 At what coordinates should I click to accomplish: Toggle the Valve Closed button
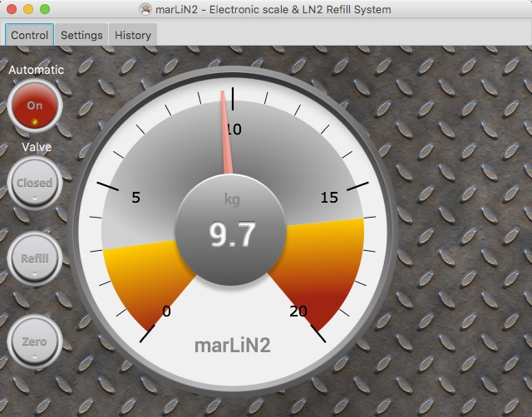pyautogui.click(x=35, y=183)
